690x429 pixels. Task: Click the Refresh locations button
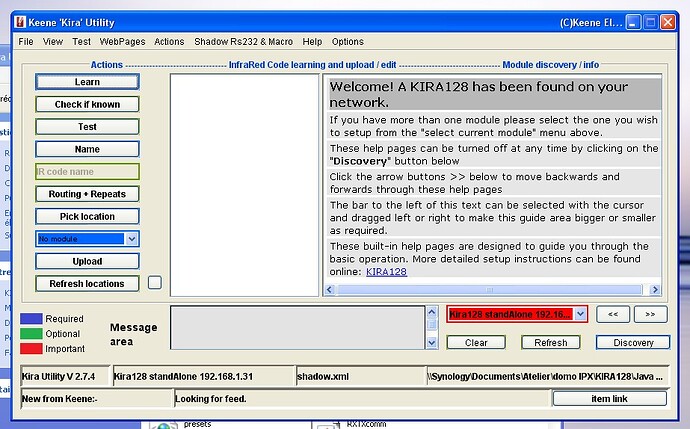(x=87, y=284)
